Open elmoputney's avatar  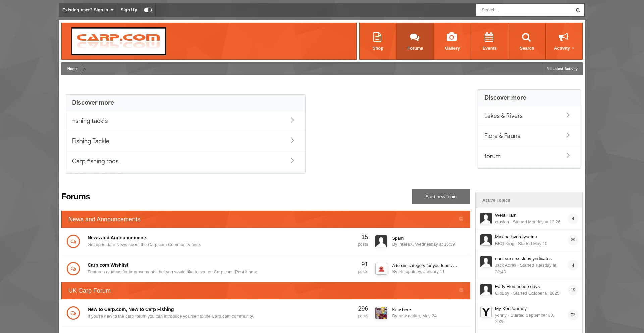pos(381,269)
